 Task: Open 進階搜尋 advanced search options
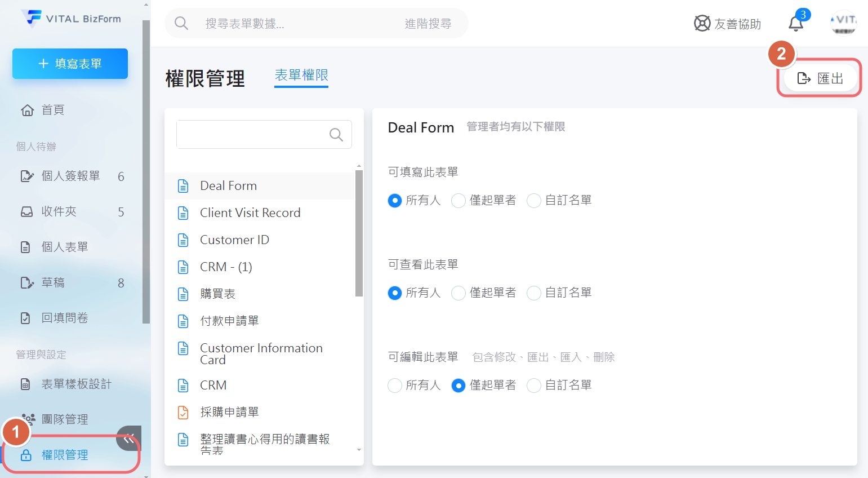click(428, 24)
